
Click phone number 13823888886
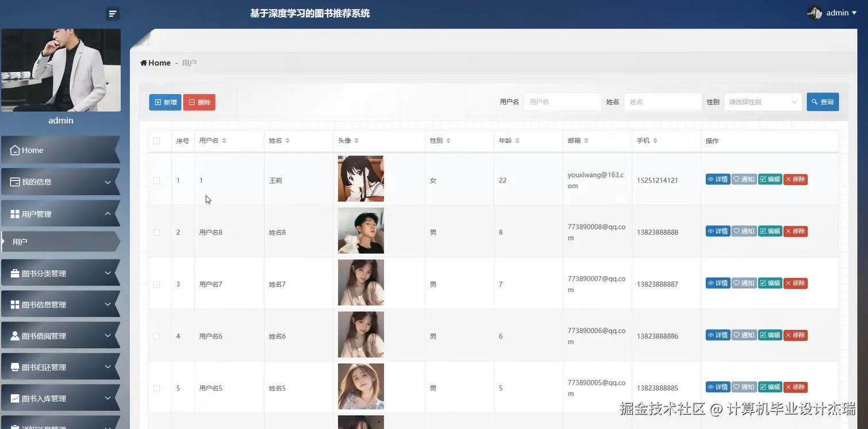tap(657, 336)
